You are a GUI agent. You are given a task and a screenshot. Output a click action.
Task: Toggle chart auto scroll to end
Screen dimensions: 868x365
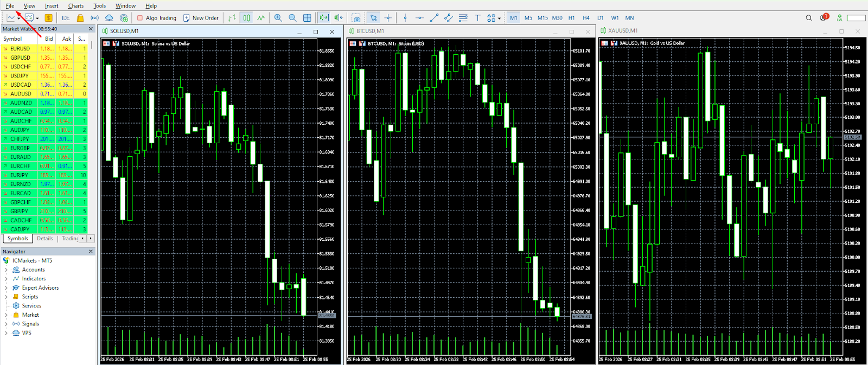(324, 18)
